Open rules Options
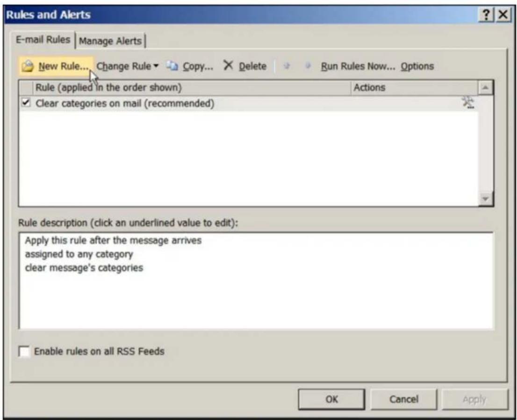This screenshot has width=517, height=420. [417, 66]
